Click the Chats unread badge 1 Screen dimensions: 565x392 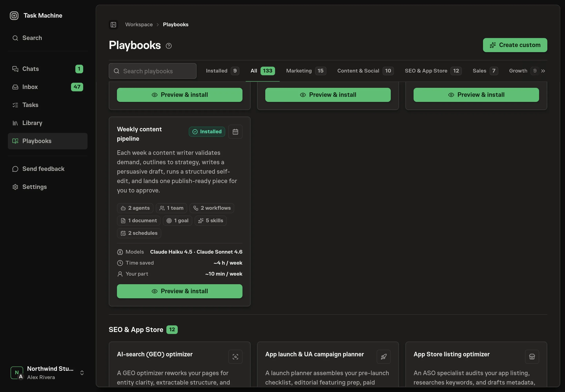click(x=79, y=69)
